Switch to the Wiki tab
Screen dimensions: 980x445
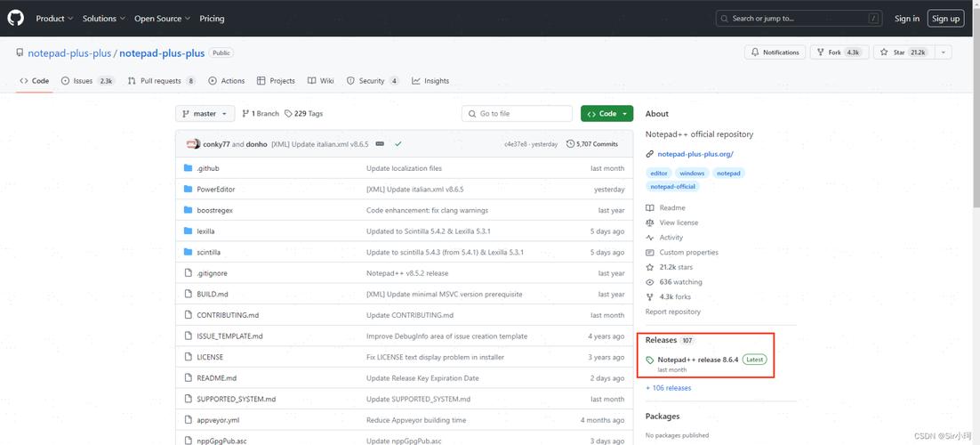(x=321, y=81)
